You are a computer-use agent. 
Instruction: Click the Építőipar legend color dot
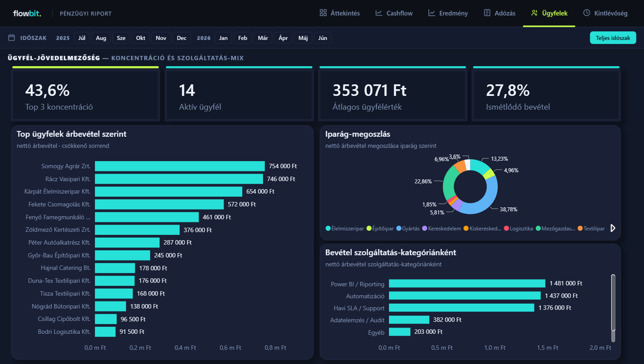pyautogui.click(x=369, y=228)
